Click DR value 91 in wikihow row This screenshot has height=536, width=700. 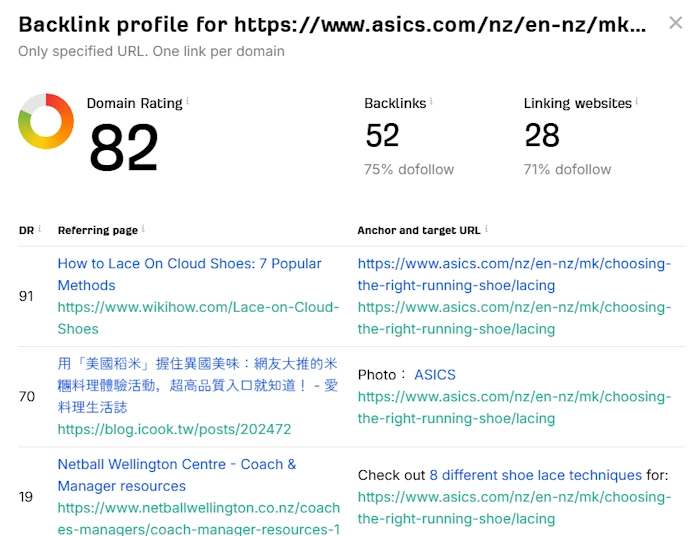pos(26,296)
